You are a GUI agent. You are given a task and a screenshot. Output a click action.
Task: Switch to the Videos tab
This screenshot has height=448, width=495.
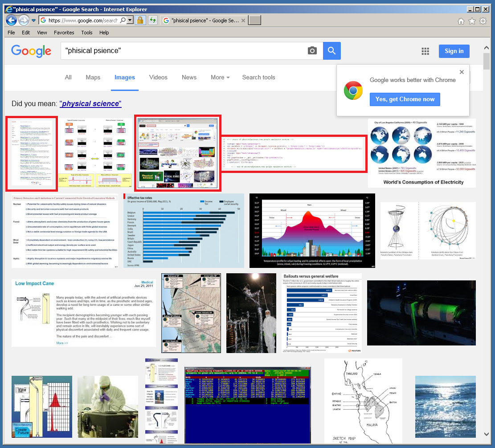click(x=158, y=78)
